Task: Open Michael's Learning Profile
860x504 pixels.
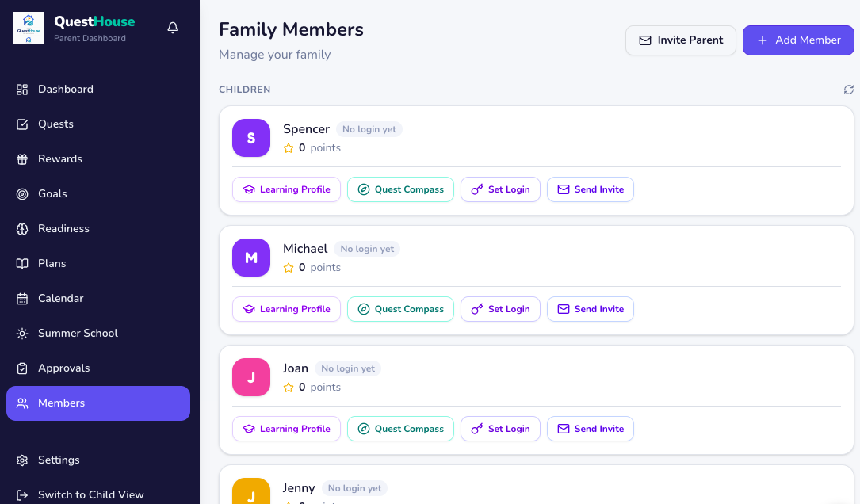Action: tap(286, 309)
